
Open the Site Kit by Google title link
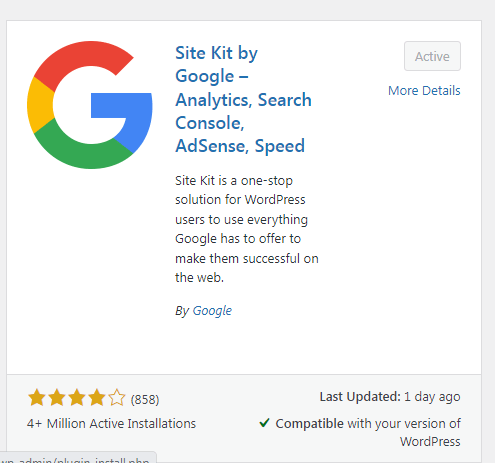(243, 99)
